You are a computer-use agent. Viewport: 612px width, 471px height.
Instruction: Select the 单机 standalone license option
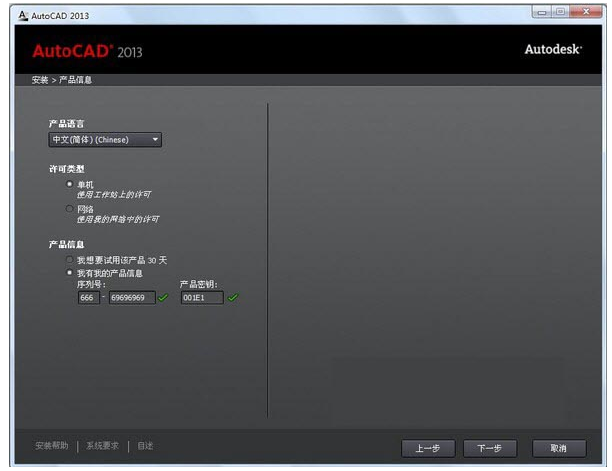(x=69, y=184)
